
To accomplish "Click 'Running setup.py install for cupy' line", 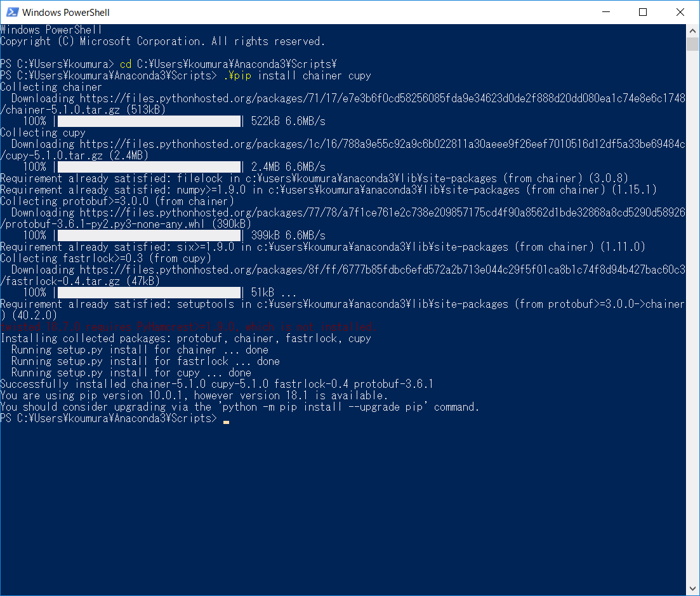I will tap(131, 373).
